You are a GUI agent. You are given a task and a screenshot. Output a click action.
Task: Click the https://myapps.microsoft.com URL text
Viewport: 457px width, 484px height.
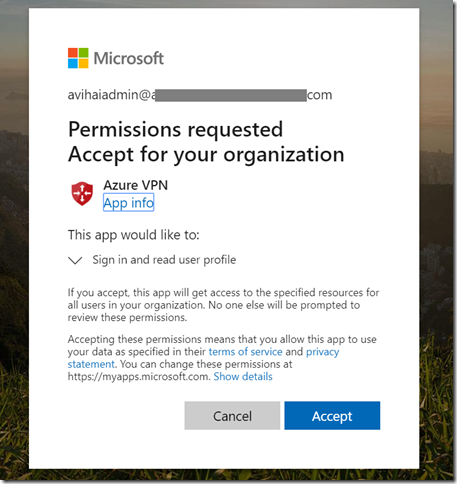(x=139, y=377)
